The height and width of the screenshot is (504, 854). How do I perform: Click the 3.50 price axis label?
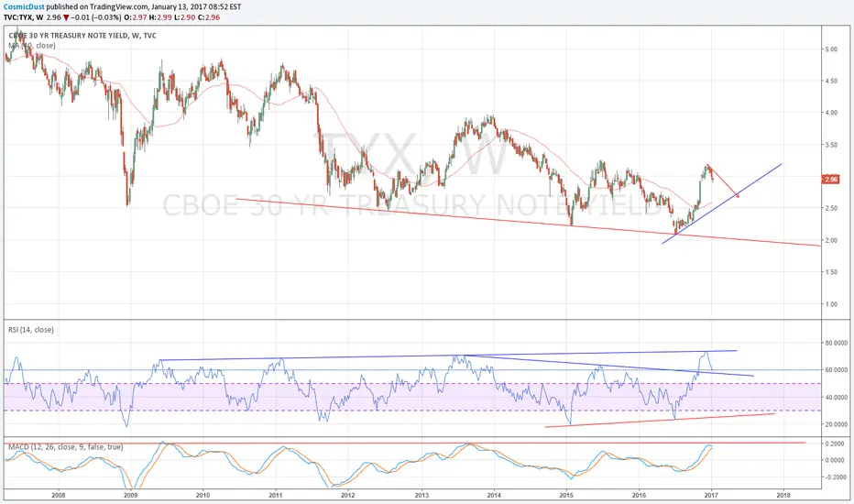tap(831, 145)
